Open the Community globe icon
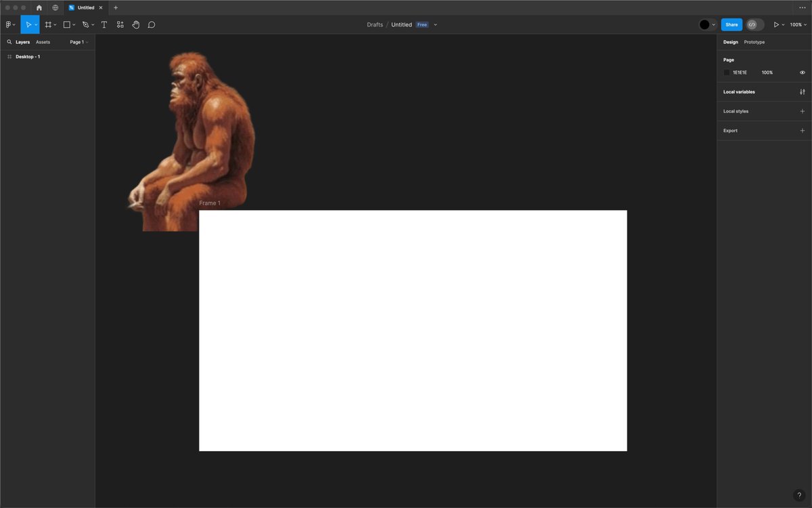The image size is (812, 508). click(x=55, y=7)
